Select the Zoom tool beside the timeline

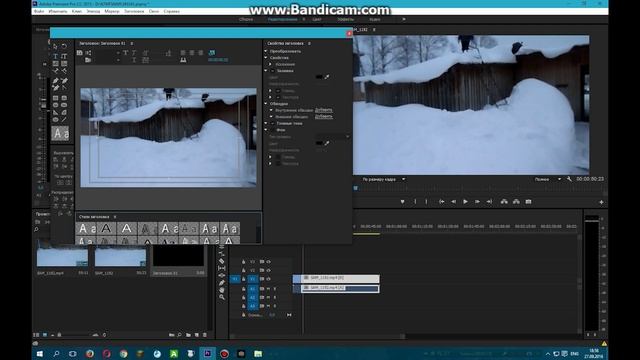tap(222, 297)
